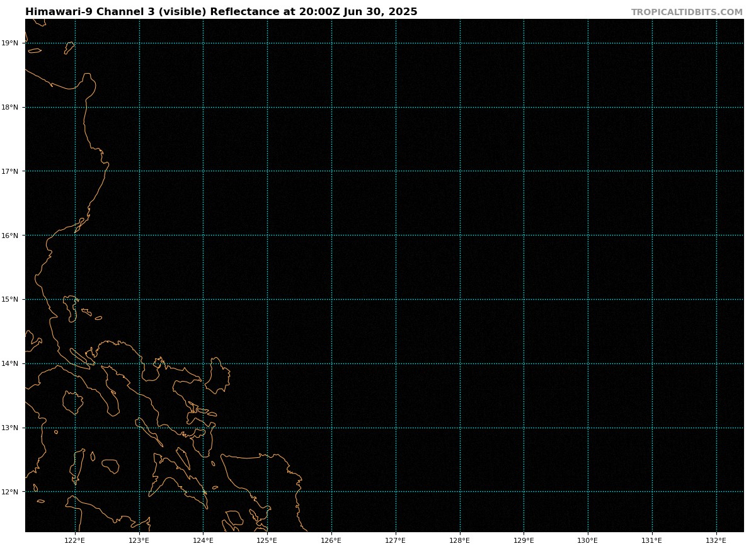
Task: Click the 17°N latitude label
Action: (10, 171)
